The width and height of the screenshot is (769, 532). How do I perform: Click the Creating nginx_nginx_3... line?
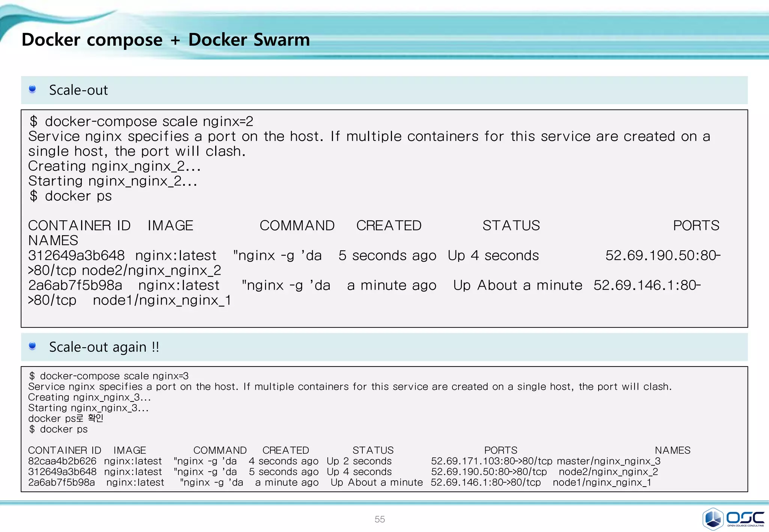point(89,397)
